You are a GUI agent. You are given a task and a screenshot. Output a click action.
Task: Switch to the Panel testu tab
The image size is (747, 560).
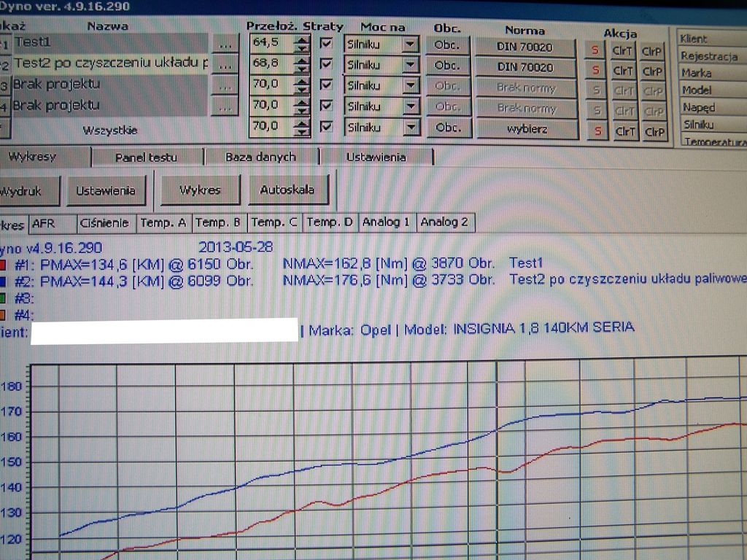[147, 157]
